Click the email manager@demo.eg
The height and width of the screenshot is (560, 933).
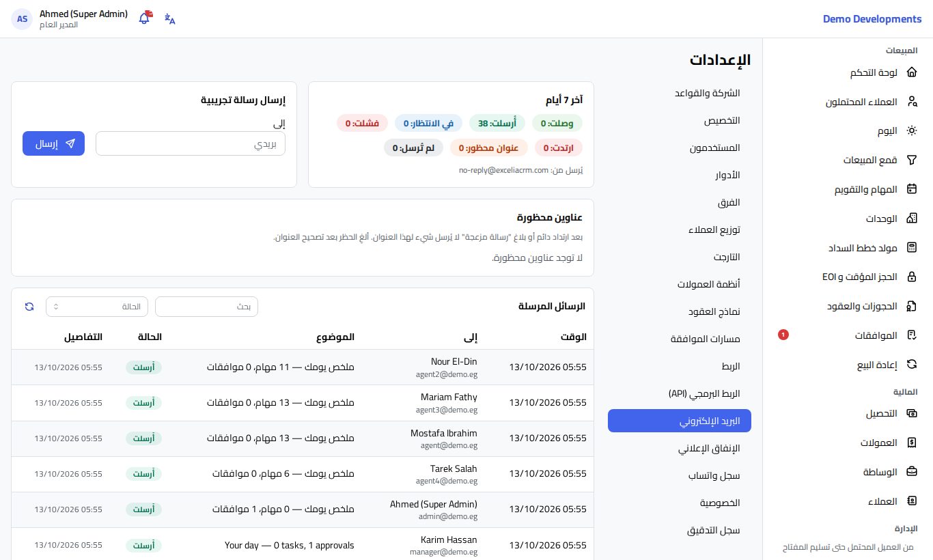click(x=443, y=552)
